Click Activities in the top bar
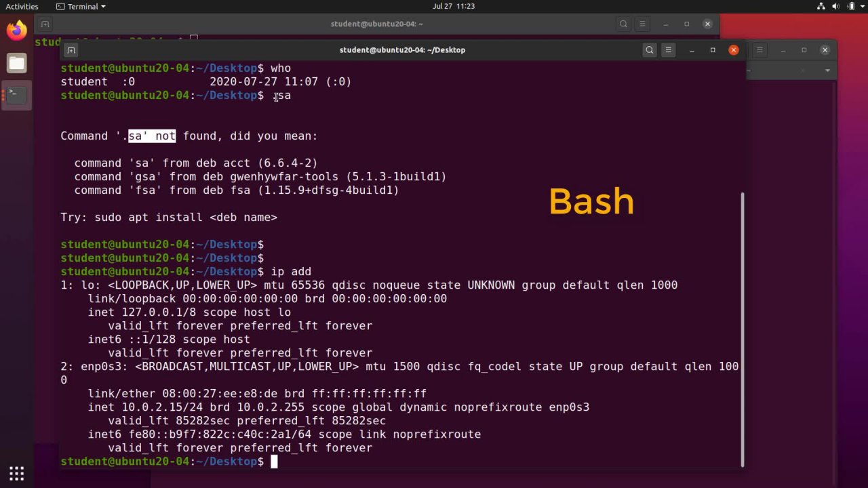 tap(21, 6)
